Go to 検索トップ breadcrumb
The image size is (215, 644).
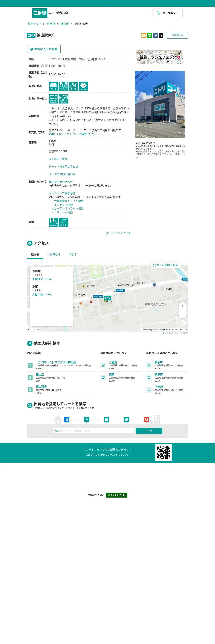pos(34,24)
